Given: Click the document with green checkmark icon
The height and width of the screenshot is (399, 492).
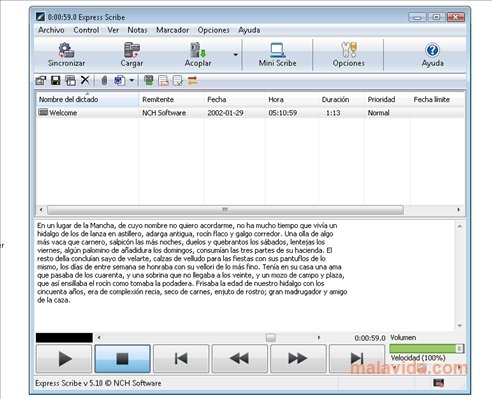Looking at the screenshot, I should [x=178, y=80].
